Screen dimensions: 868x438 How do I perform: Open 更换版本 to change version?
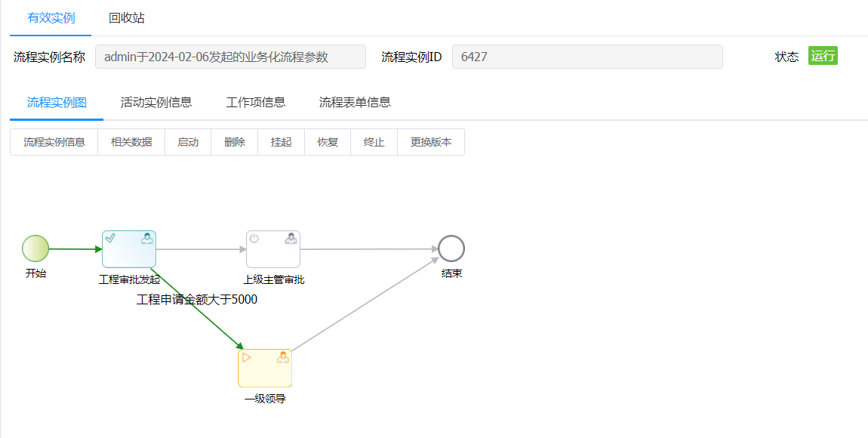pos(430,142)
